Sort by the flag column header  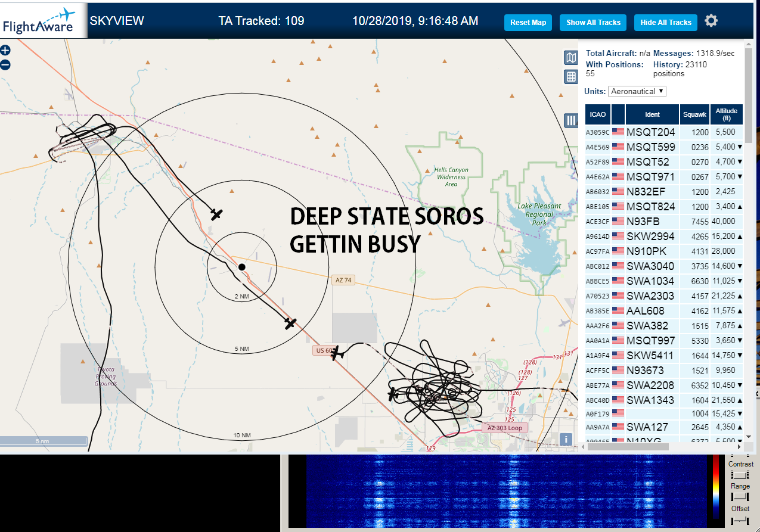[x=618, y=114]
